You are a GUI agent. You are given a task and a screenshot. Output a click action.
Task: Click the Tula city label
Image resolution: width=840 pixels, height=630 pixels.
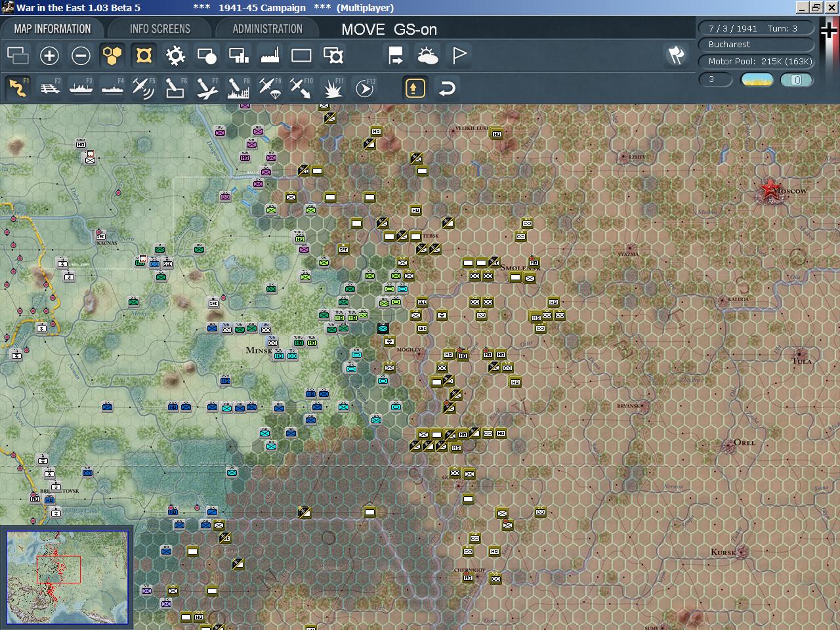click(802, 361)
